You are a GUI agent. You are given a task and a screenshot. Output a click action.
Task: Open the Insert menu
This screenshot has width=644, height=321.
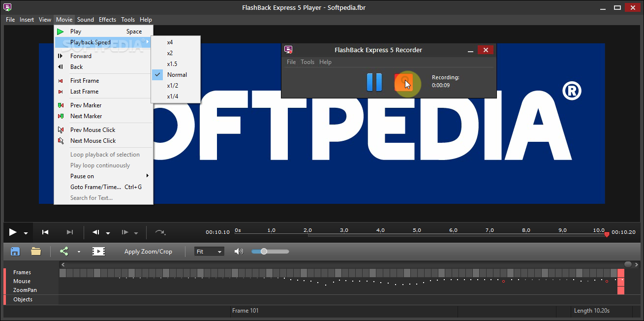27,20
